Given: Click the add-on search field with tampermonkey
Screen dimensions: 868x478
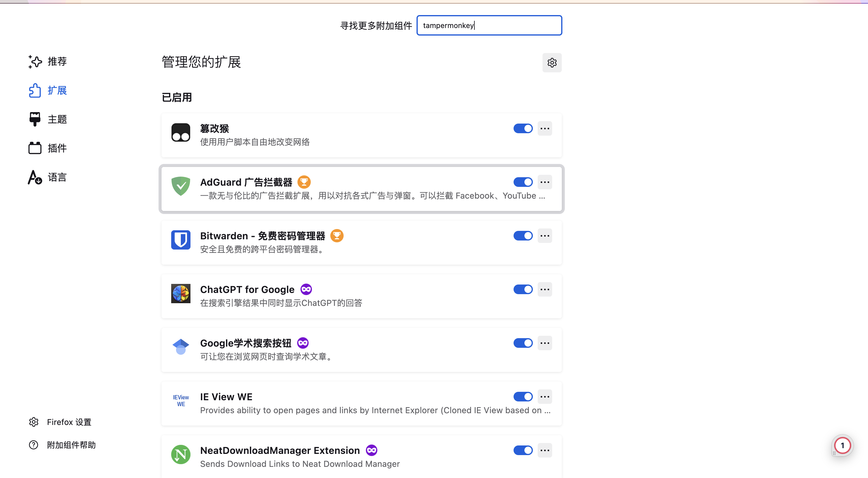Looking at the screenshot, I should coord(489,25).
